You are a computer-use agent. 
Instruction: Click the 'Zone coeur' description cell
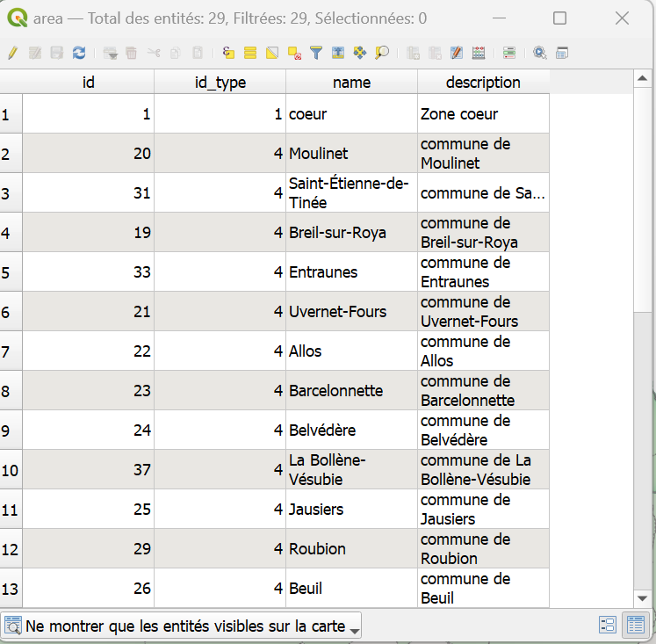pos(483,114)
